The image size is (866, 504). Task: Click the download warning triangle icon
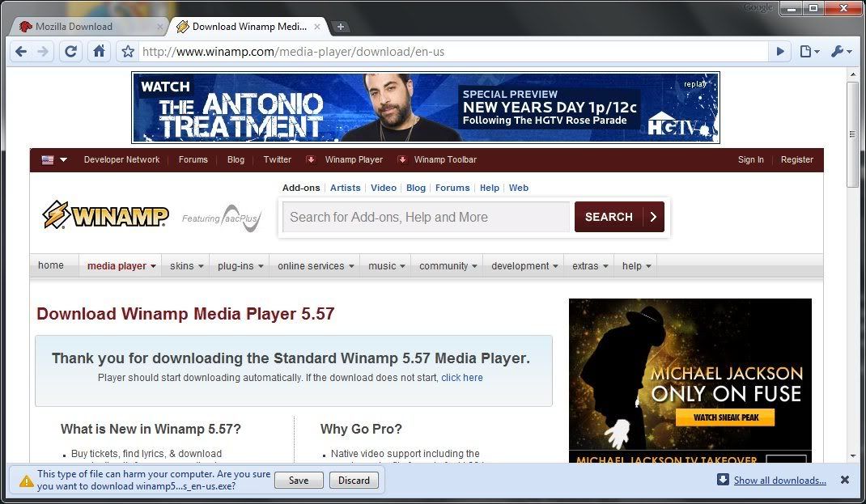[26, 481]
